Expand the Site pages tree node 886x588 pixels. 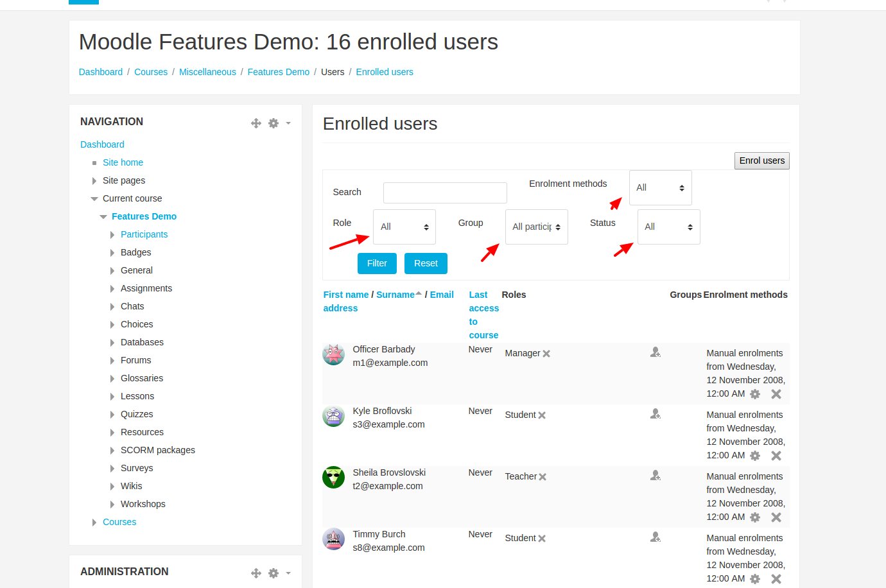[x=94, y=181]
